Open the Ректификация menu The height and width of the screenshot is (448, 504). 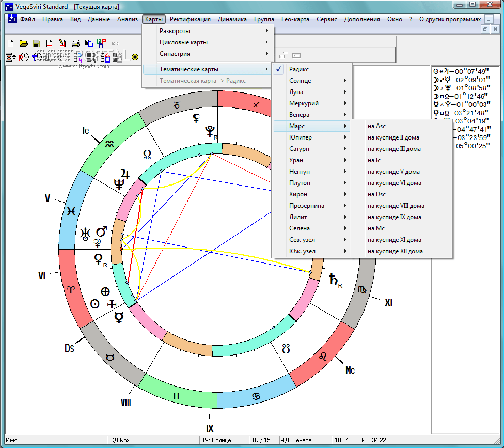[190, 19]
